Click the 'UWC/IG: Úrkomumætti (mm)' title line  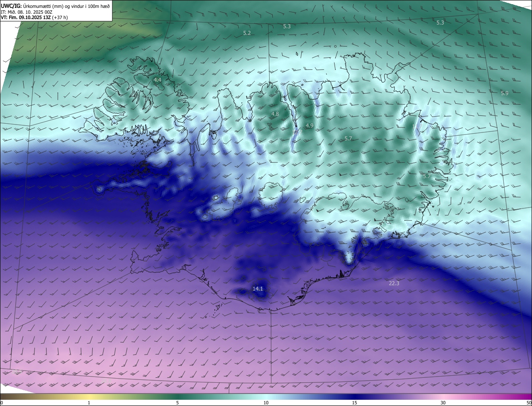pyautogui.click(x=56, y=6)
